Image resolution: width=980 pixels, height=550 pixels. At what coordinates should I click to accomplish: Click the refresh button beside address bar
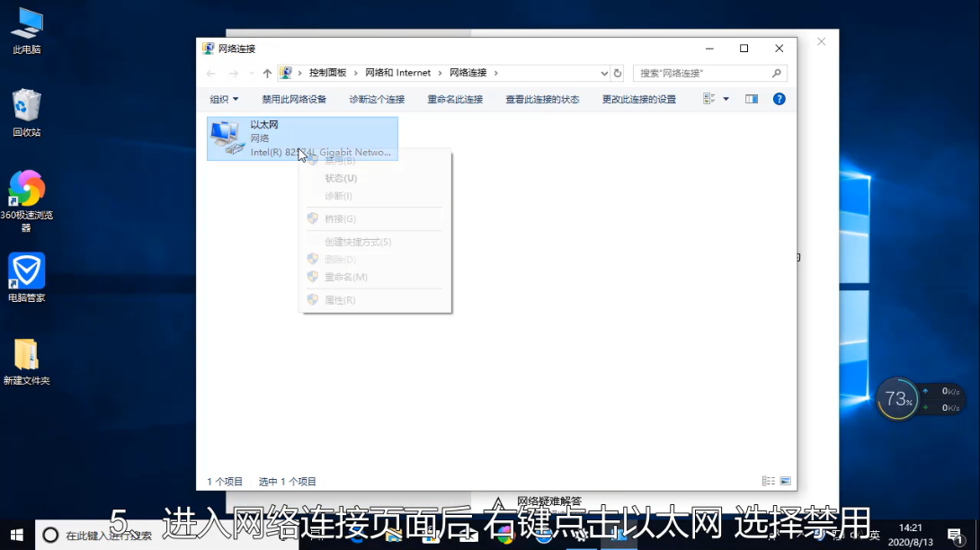pos(618,73)
